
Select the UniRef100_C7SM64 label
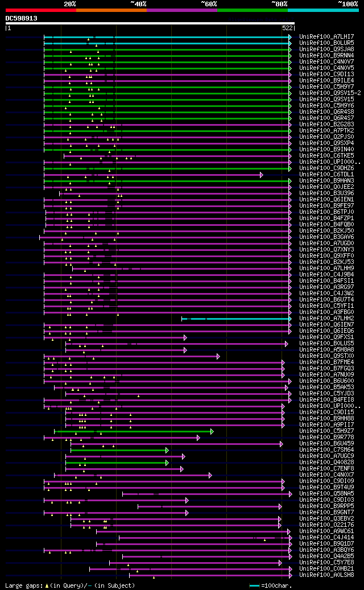click(x=326, y=451)
